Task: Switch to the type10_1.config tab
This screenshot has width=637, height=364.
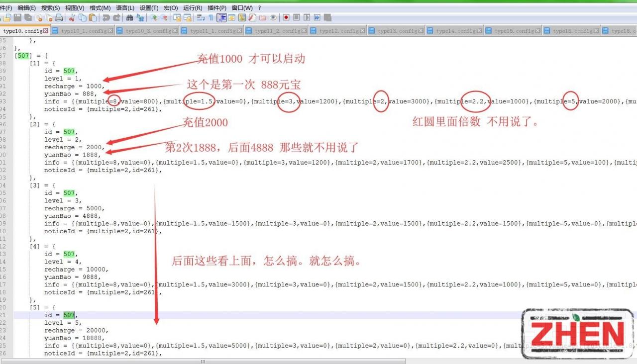Action: click(x=84, y=31)
